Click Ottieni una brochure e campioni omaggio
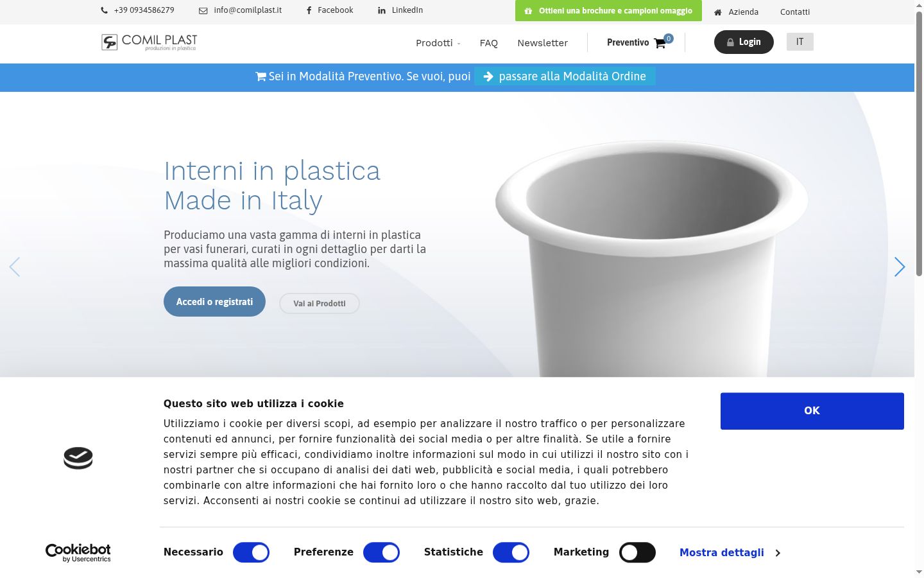The height and width of the screenshot is (578, 924). click(x=608, y=11)
